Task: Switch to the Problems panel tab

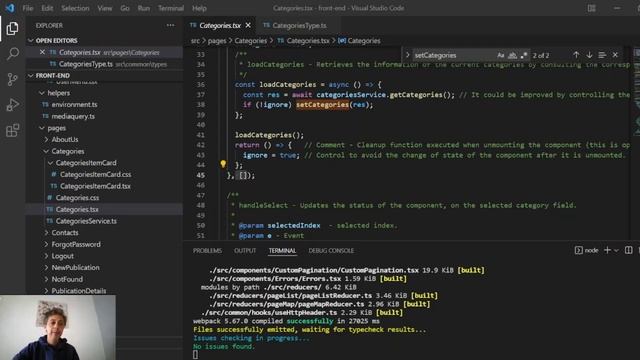Action: click(x=207, y=251)
